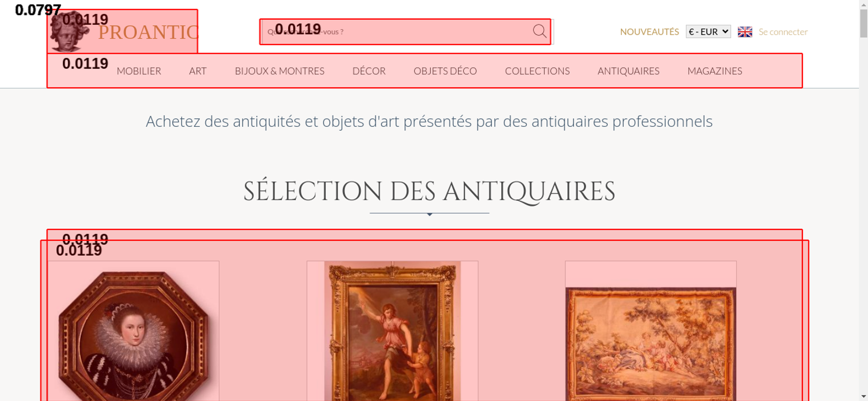Open the COLLECTIONS menu
Screen dimensions: 868x401
(537, 71)
